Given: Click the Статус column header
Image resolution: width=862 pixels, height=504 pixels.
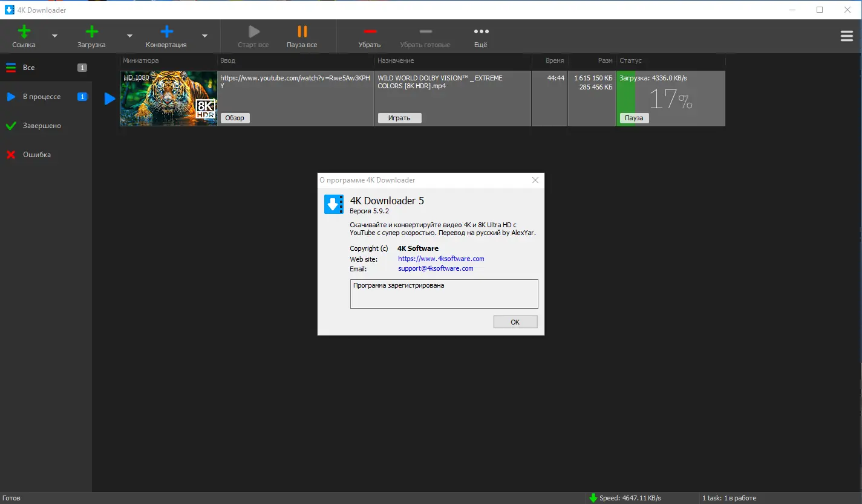Looking at the screenshot, I should click(630, 60).
